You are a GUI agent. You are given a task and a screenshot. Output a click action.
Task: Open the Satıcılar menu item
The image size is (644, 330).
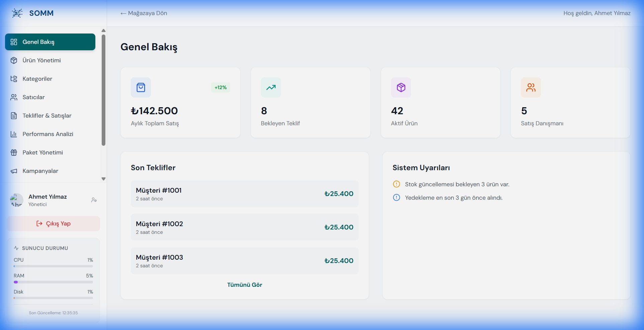coord(33,97)
